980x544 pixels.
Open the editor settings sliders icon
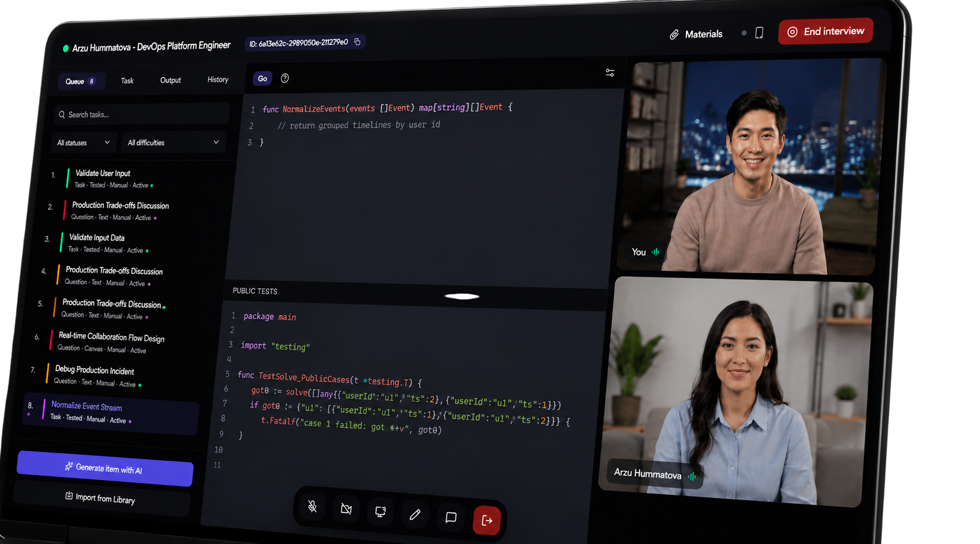tap(610, 73)
